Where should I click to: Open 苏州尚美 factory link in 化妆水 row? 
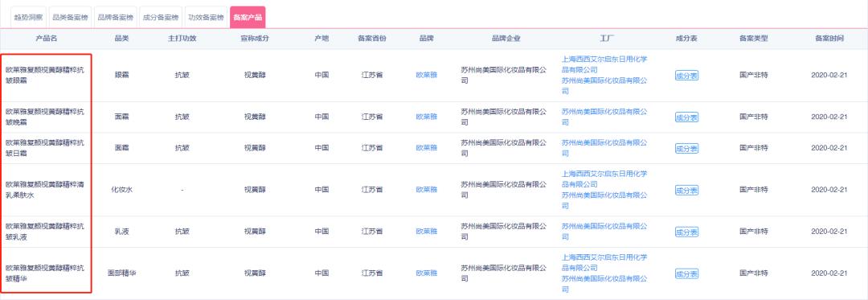pyautogui.click(x=604, y=199)
